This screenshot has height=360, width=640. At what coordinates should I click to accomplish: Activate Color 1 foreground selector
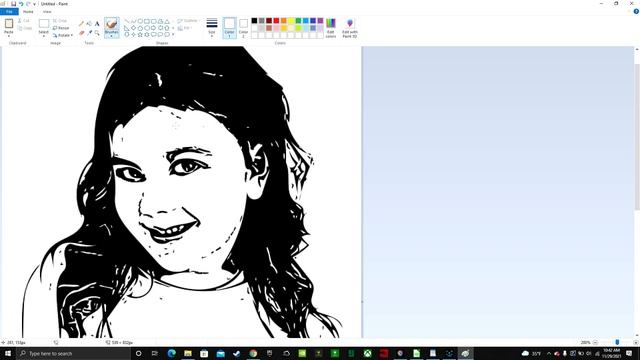tap(229, 28)
